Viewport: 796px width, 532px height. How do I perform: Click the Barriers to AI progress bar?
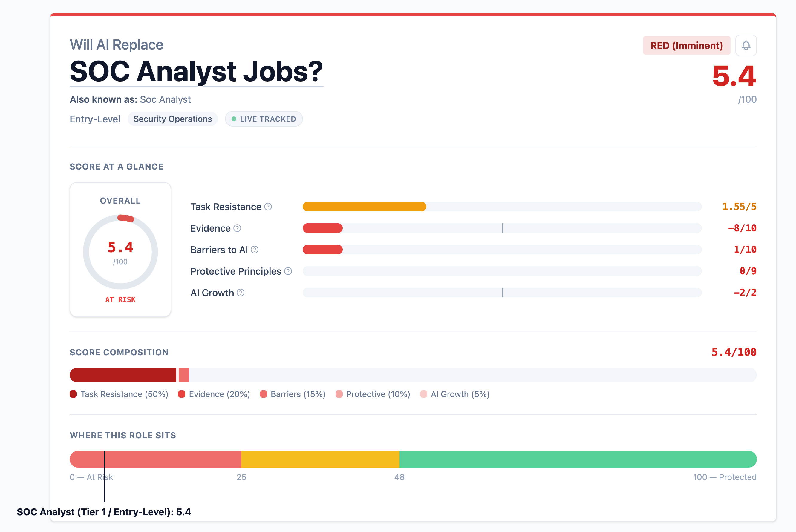(x=323, y=250)
